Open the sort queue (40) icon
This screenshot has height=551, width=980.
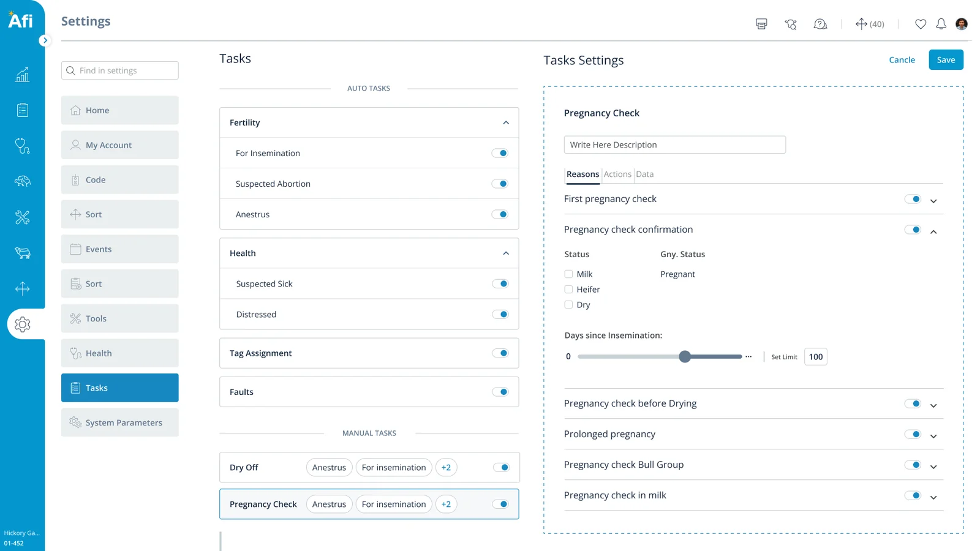(x=870, y=24)
